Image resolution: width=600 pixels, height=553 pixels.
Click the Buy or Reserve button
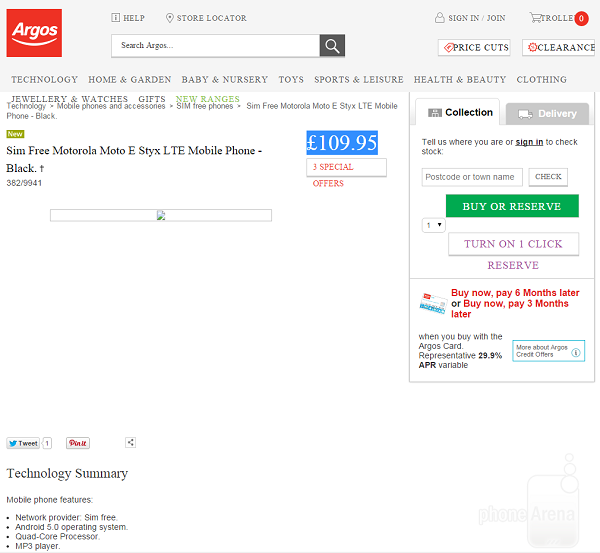[x=512, y=206]
